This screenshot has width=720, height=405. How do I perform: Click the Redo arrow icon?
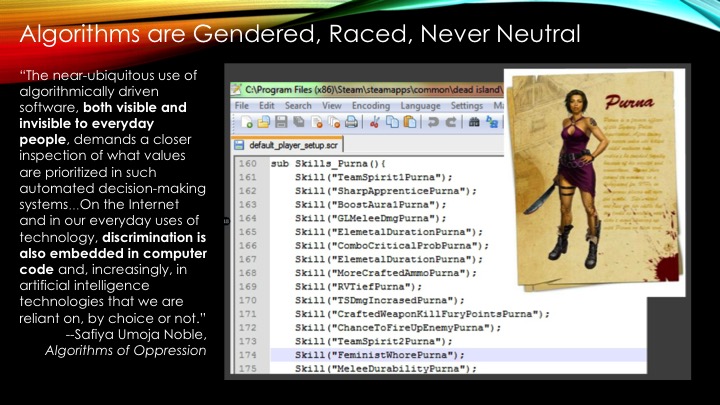(451, 122)
